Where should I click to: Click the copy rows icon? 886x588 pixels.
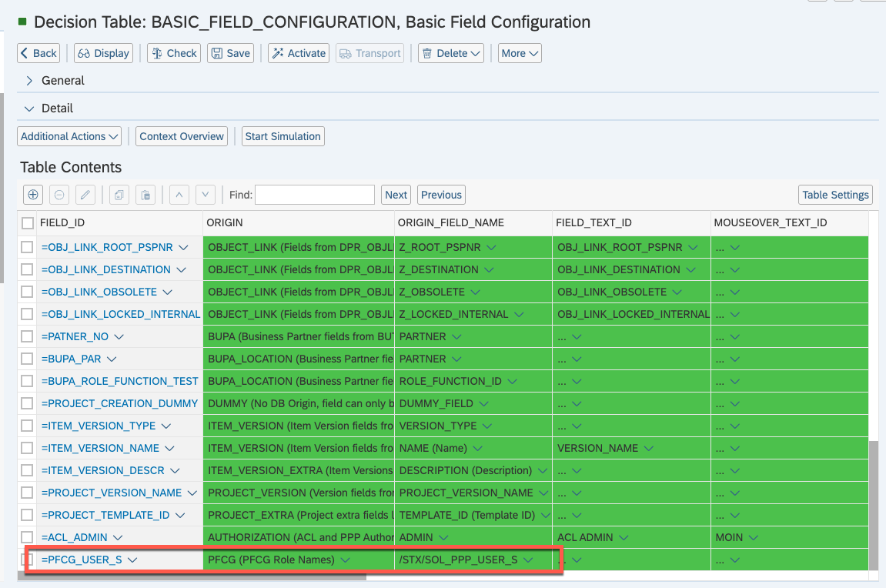(x=119, y=195)
